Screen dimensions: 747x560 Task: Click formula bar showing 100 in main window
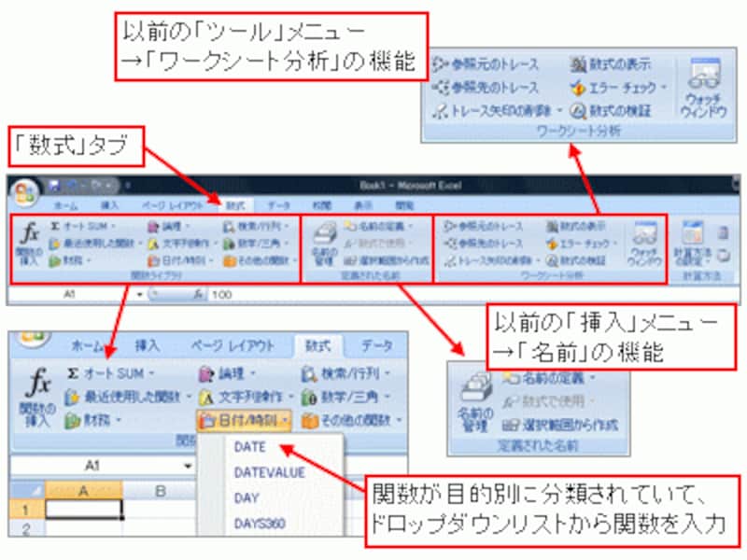coord(472,295)
